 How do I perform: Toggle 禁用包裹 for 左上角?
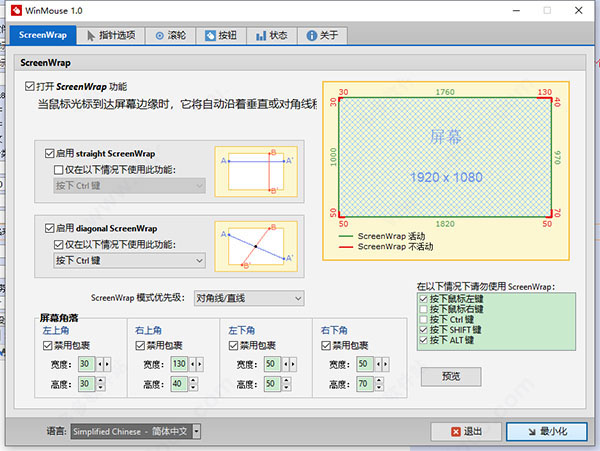47,345
